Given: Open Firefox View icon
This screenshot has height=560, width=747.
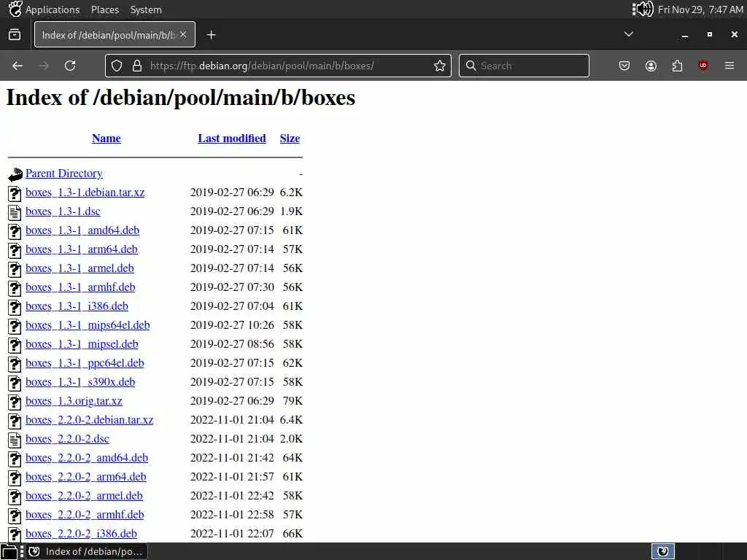Looking at the screenshot, I should [x=15, y=35].
